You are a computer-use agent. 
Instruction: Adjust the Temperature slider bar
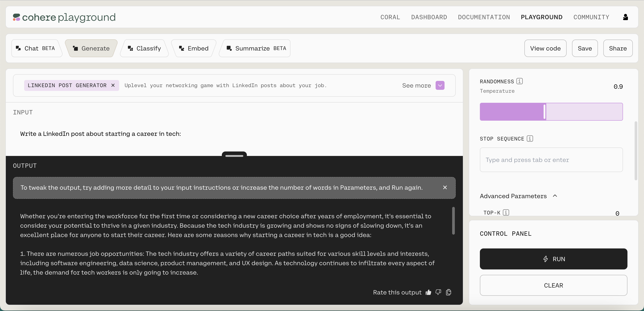click(544, 112)
